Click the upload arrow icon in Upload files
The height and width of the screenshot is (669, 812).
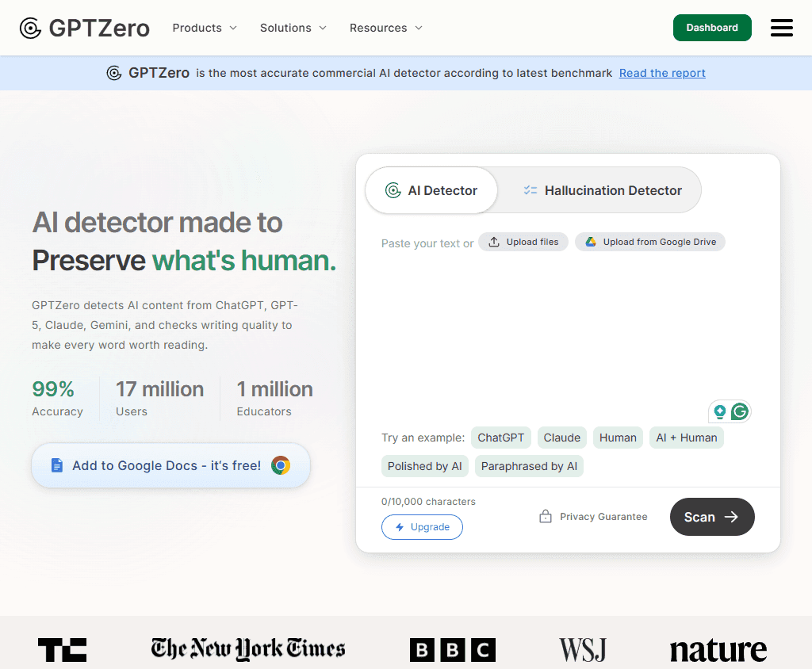click(494, 242)
